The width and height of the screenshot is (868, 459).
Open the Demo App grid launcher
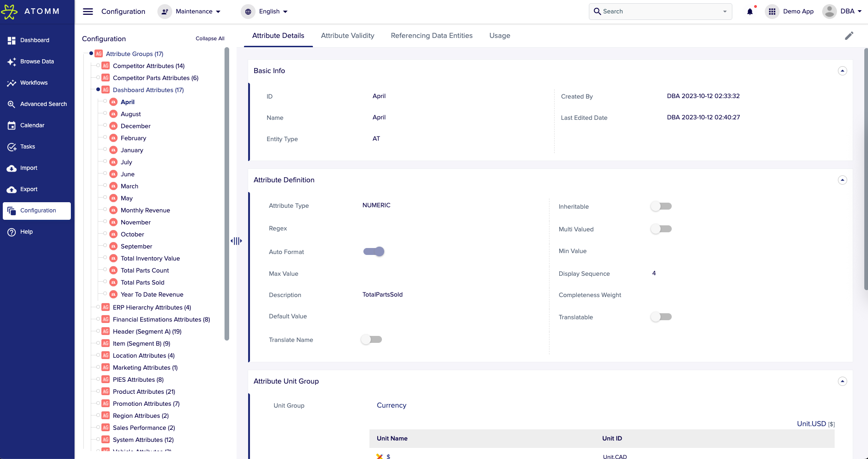click(772, 11)
